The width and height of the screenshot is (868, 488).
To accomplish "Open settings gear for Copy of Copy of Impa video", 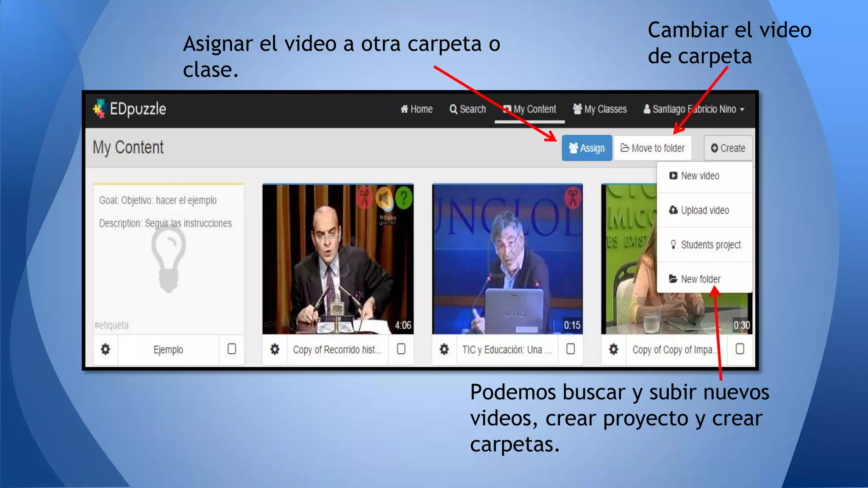I will pyautogui.click(x=614, y=349).
